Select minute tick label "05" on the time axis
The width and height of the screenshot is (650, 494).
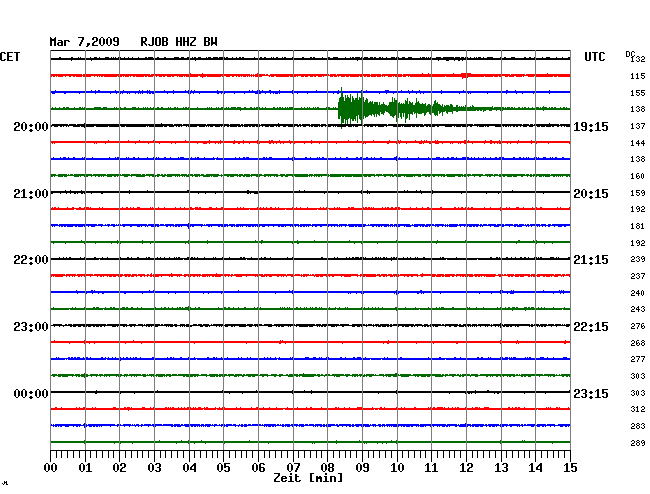[223, 467]
